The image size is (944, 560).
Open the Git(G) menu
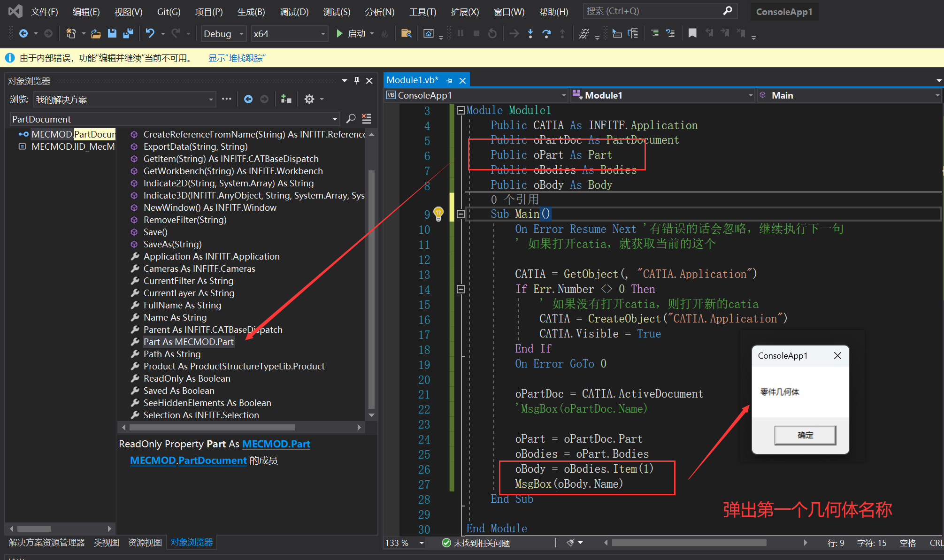click(x=169, y=12)
